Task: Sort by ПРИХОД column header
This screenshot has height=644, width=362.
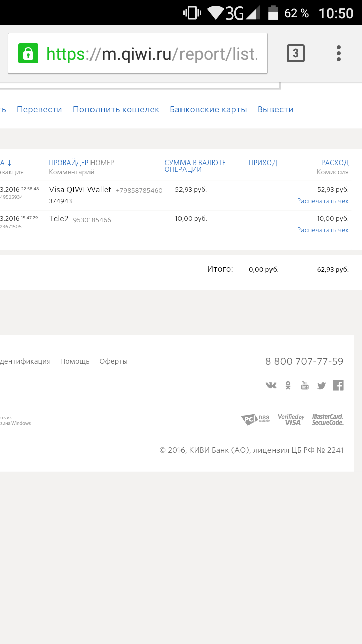Action: [263, 163]
